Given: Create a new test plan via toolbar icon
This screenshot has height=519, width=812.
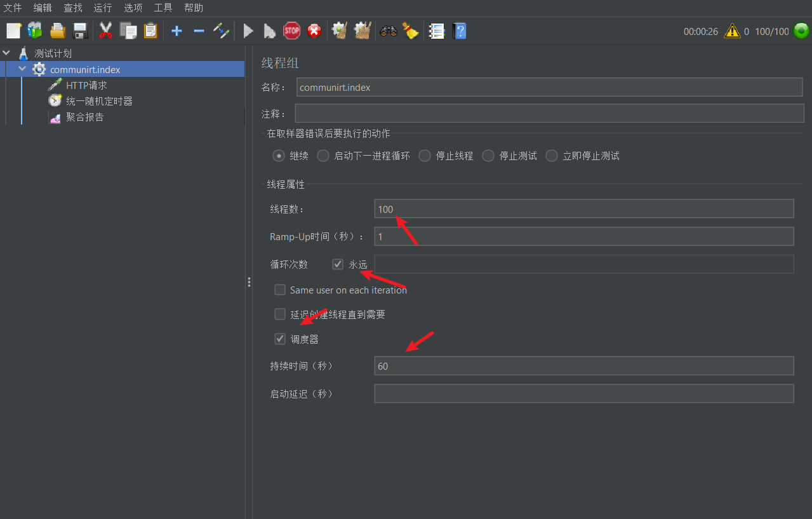Looking at the screenshot, I should tap(13, 30).
